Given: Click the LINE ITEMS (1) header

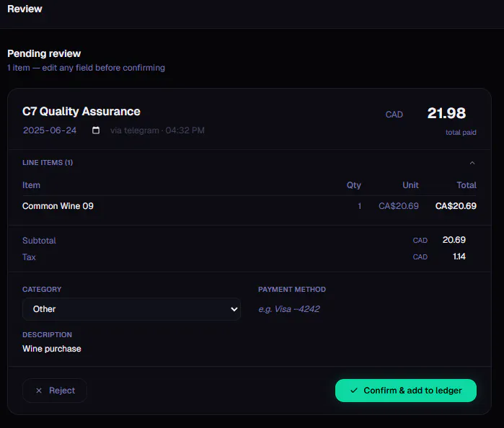Looking at the screenshot, I should pyautogui.click(x=48, y=163).
